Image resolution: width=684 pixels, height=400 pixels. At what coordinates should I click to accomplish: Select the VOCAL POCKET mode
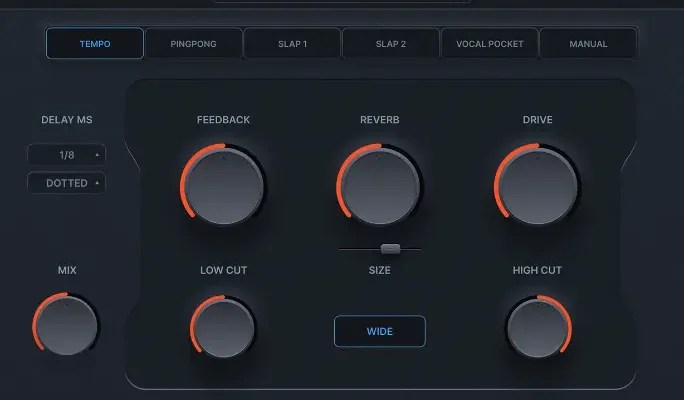click(x=489, y=44)
